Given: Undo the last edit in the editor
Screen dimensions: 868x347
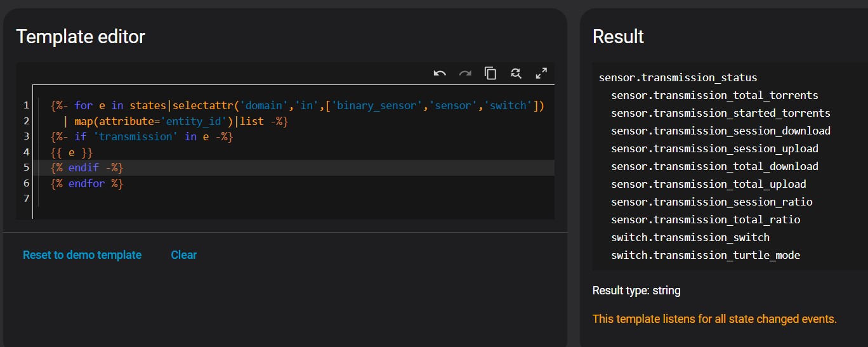Looking at the screenshot, I should tap(440, 74).
